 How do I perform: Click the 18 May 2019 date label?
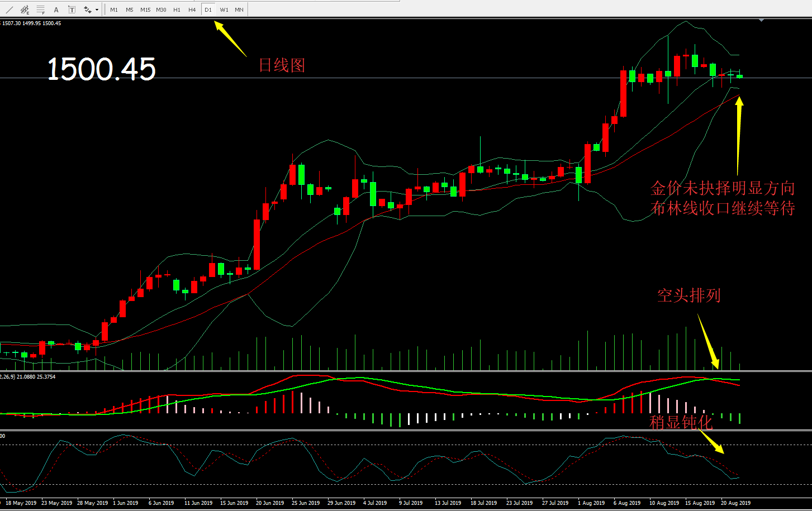click(x=21, y=503)
